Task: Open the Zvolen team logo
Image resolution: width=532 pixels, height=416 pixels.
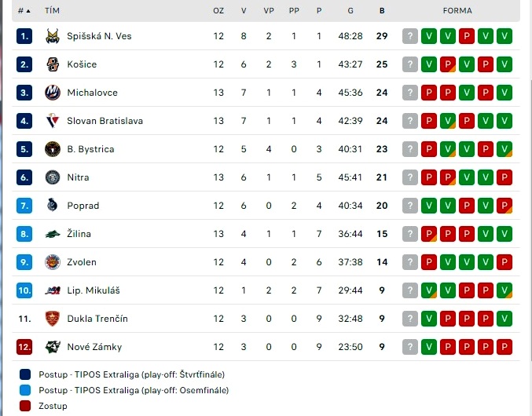Action: pos(53,262)
